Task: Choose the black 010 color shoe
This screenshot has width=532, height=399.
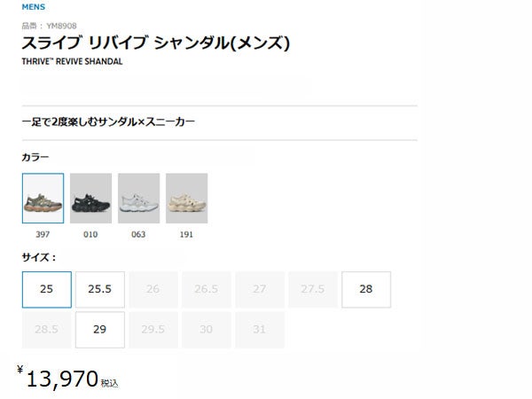Action: pos(90,199)
